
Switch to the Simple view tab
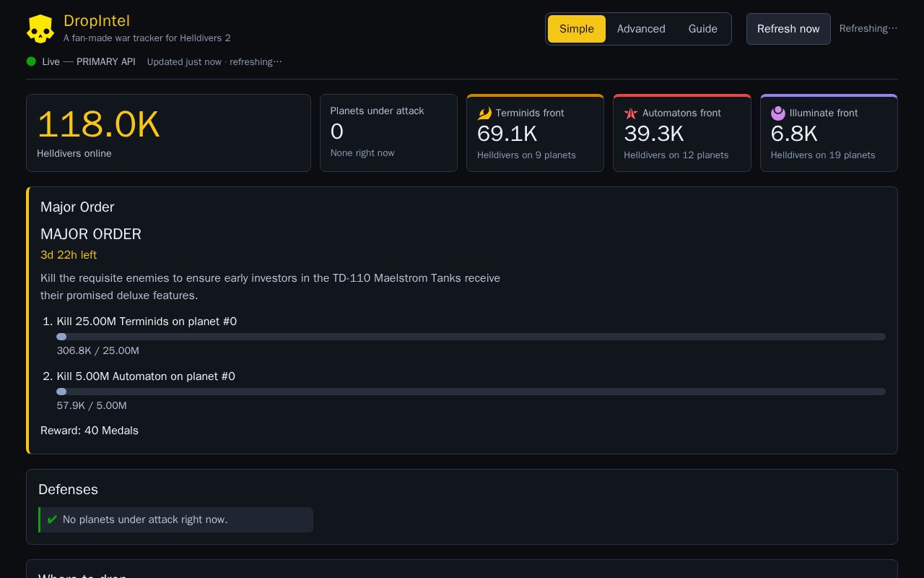point(577,29)
